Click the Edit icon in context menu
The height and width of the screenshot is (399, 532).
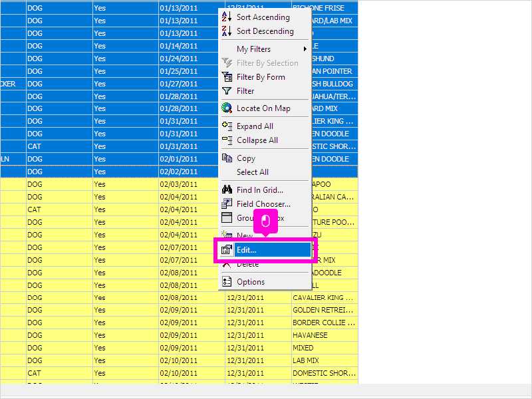(x=227, y=250)
